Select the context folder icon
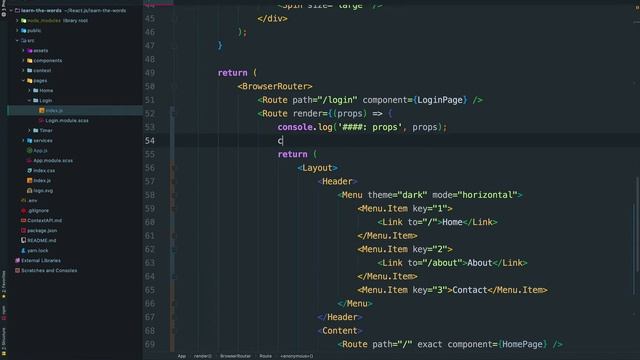 pyautogui.click(x=29, y=70)
